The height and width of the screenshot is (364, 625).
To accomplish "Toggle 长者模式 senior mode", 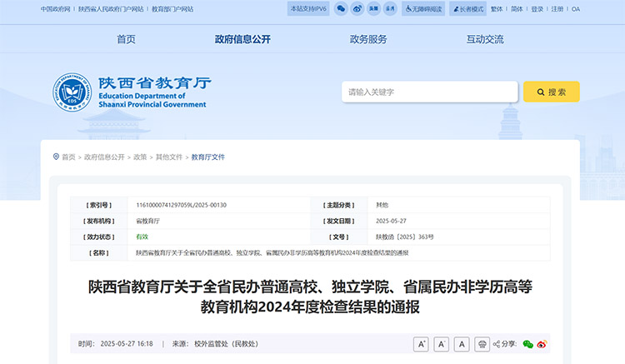I will click(467, 8).
